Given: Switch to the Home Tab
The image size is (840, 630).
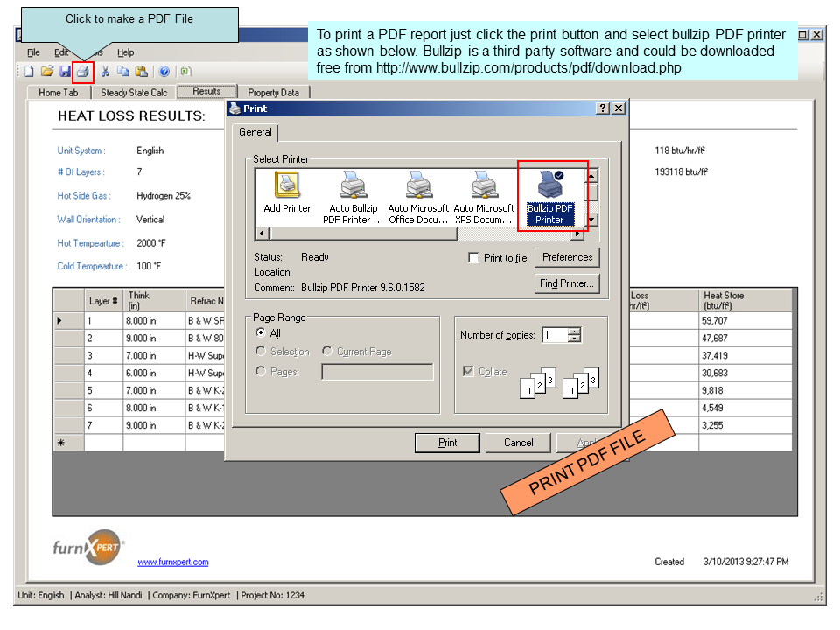Looking at the screenshot, I should coord(59,93).
